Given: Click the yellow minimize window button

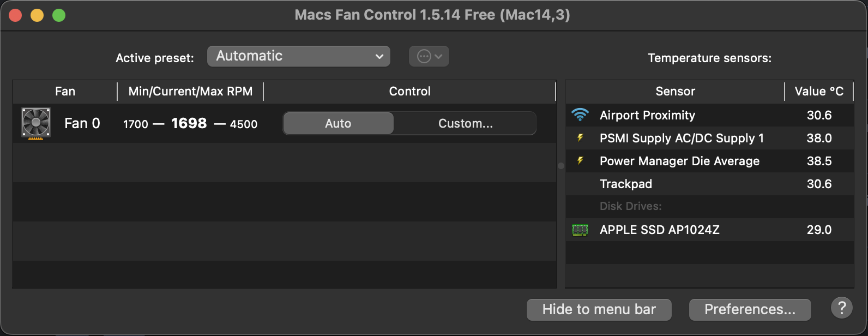Looking at the screenshot, I should coord(37,15).
